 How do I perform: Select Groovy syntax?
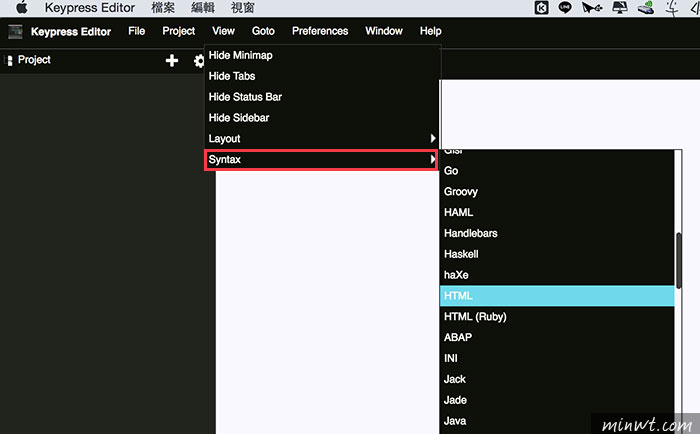tap(557, 192)
